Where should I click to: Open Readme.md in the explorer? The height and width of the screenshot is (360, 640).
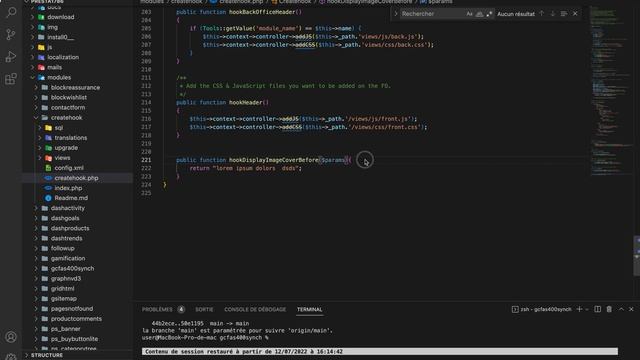point(71,198)
